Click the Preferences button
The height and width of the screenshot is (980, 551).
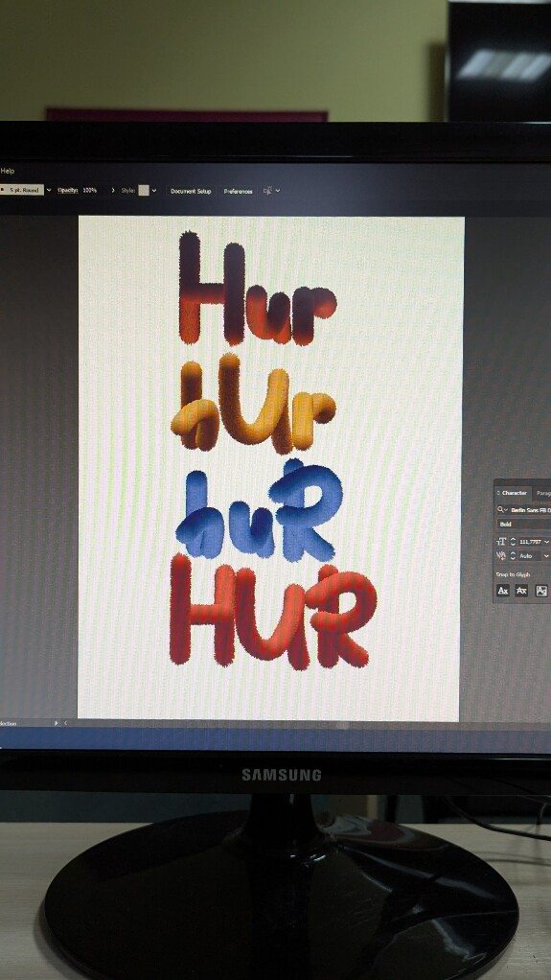(x=238, y=191)
